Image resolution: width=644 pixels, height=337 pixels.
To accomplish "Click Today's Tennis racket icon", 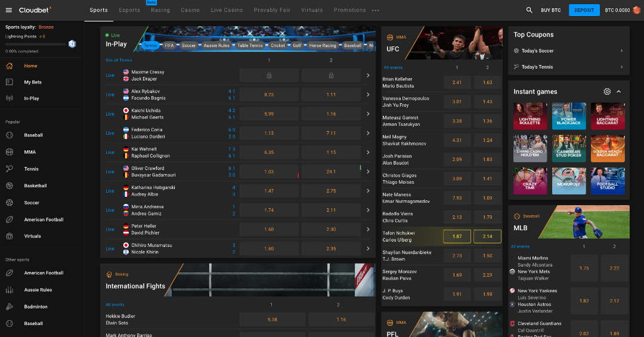I will pos(516,67).
